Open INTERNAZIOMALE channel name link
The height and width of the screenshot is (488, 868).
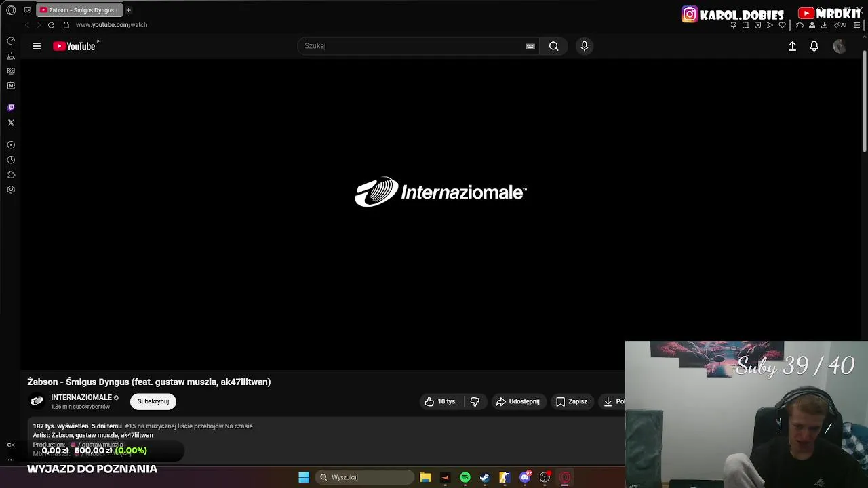(81, 397)
